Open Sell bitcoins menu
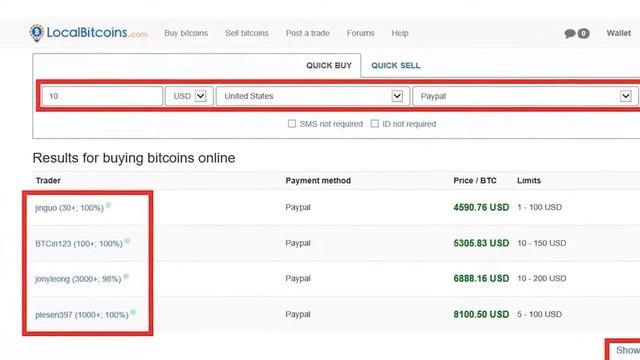The width and height of the screenshot is (640, 360). (x=247, y=33)
